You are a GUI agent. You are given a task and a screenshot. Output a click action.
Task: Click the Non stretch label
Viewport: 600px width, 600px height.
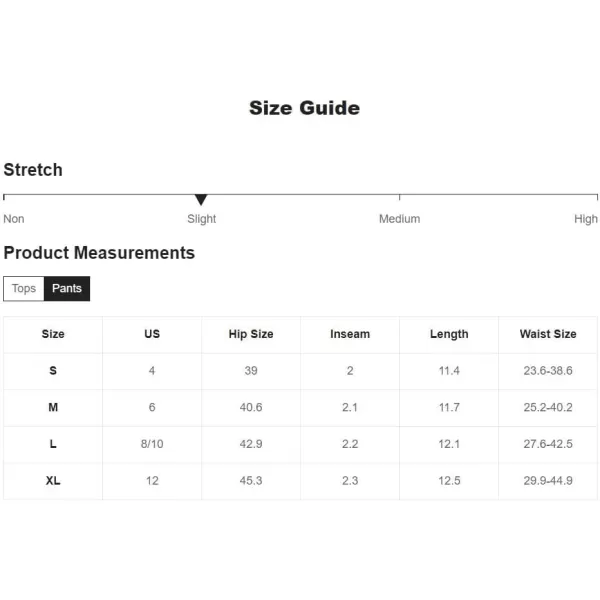(14, 219)
